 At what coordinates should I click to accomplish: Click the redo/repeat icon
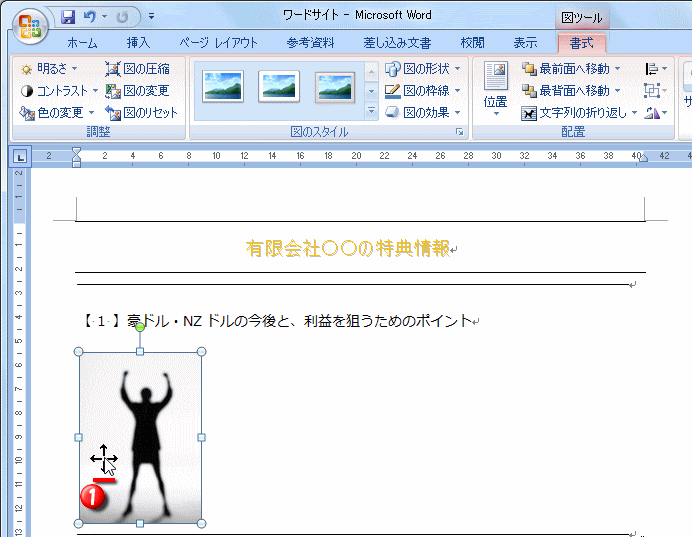[x=122, y=17]
